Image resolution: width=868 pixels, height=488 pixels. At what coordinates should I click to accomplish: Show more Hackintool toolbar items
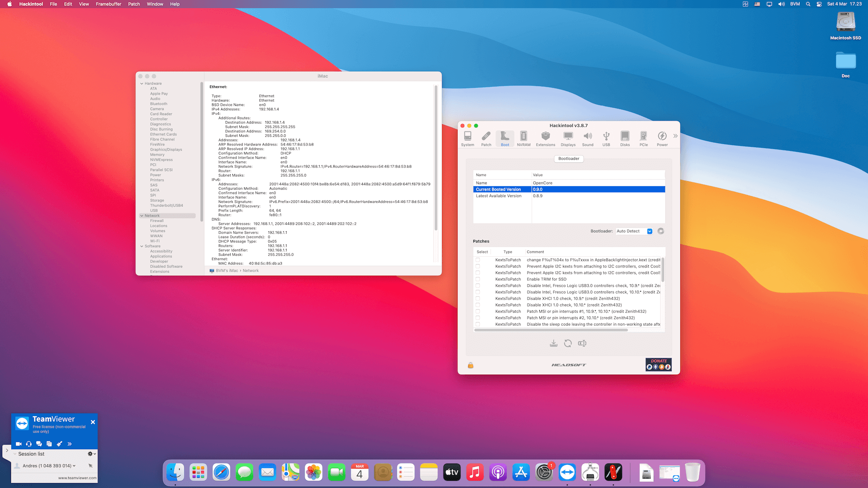click(675, 136)
